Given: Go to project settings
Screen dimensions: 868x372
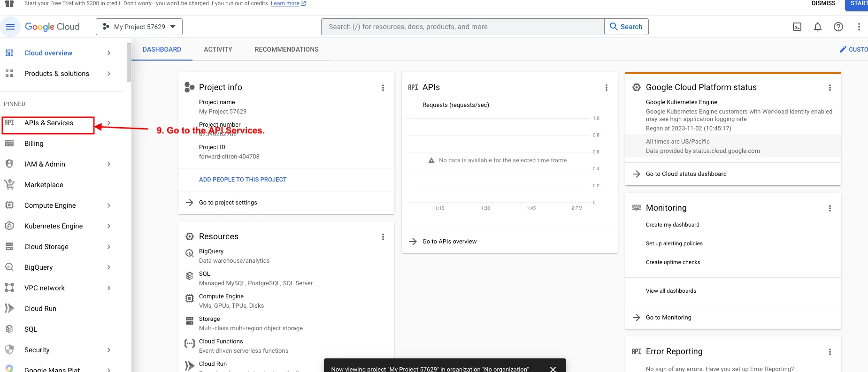Looking at the screenshot, I should pos(228,203).
